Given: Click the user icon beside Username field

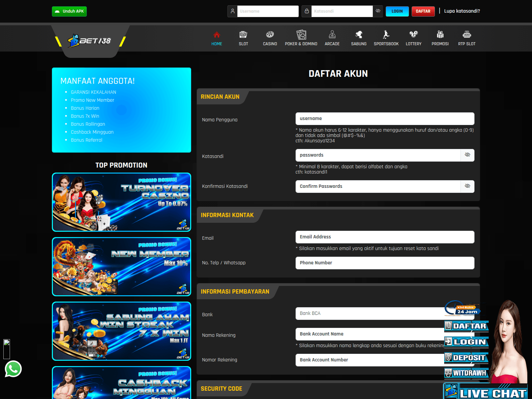Looking at the screenshot, I should coord(232,11).
